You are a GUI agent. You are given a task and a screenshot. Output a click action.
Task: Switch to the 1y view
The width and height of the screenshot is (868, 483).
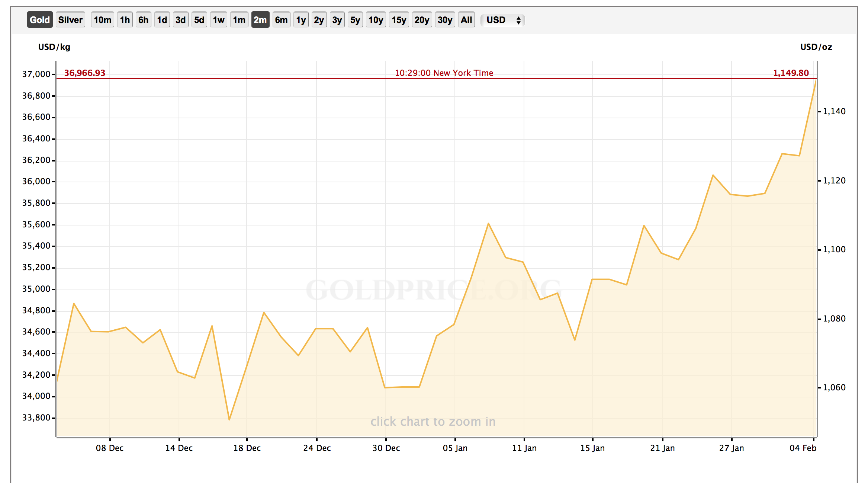[301, 20]
